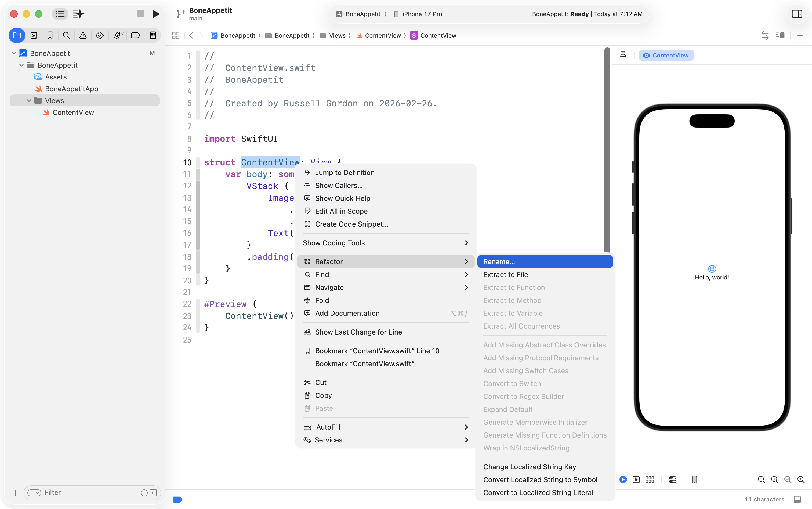812x509 pixels.
Task: Click the Run play button
Action: (x=156, y=14)
